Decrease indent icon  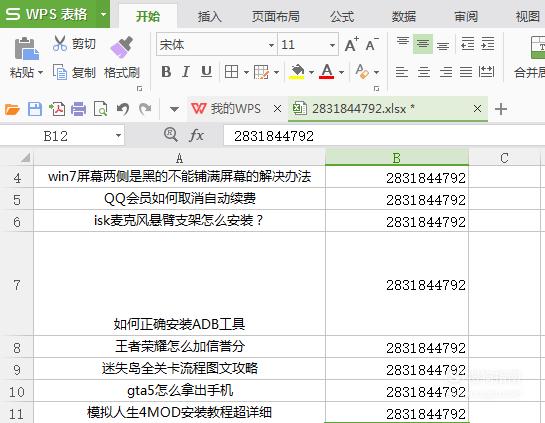coord(467,44)
